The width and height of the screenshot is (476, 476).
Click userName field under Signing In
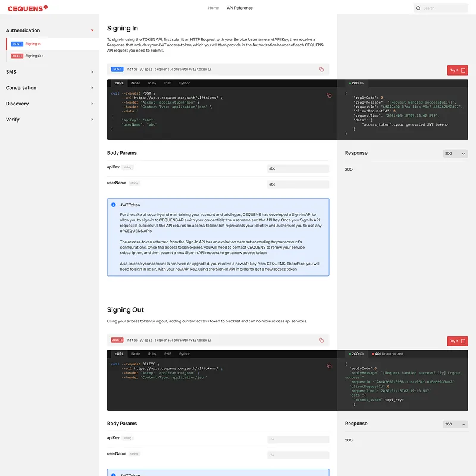(298, 184)
